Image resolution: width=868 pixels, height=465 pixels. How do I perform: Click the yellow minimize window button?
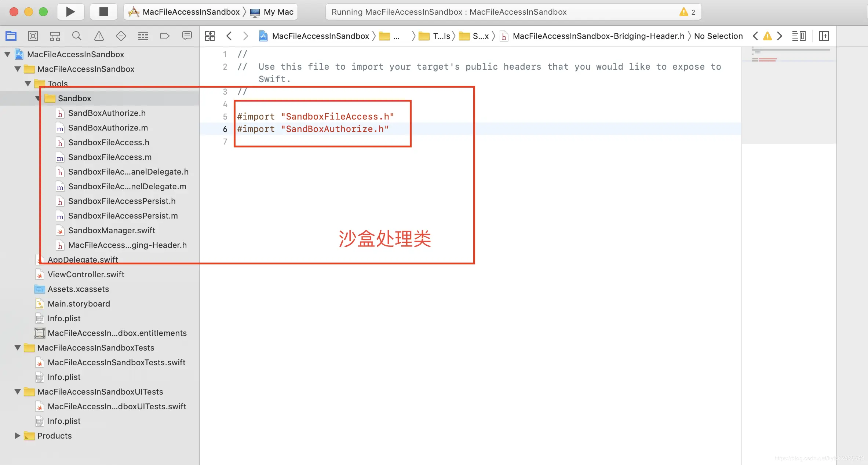pyautogui.click(x=29, y=12)
